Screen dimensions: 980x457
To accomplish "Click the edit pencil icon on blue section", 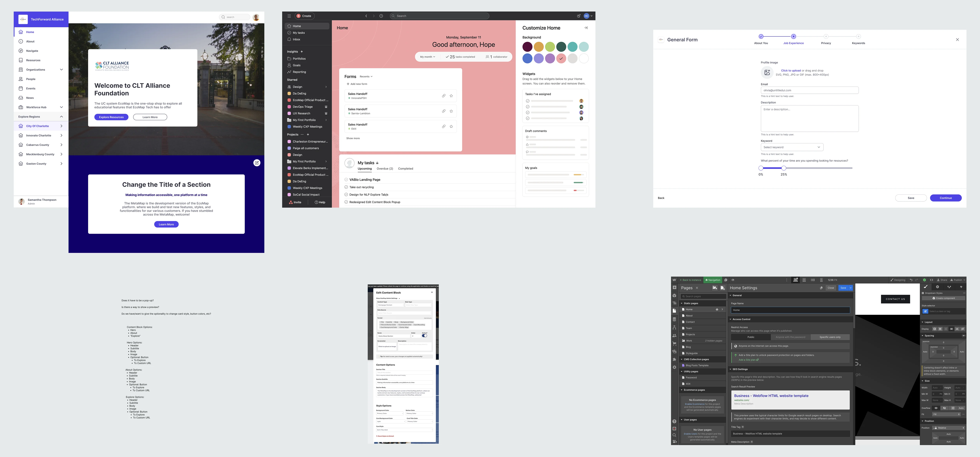I will click(257, 163).
